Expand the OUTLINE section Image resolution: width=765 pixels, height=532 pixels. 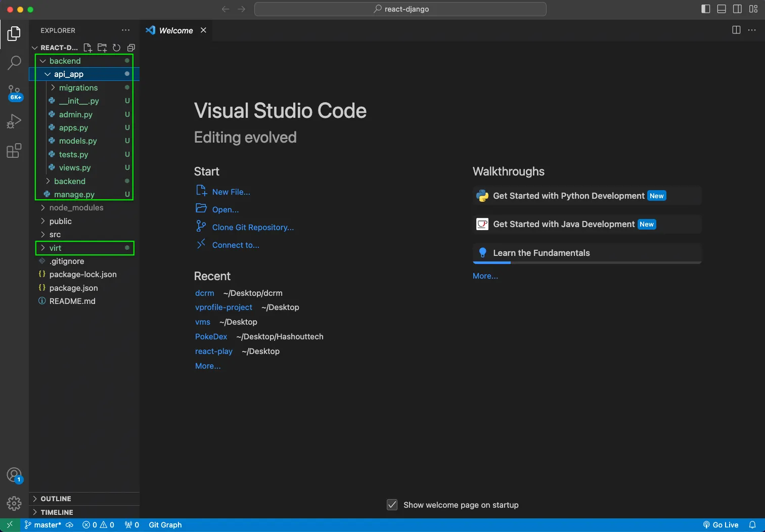coord(84,499)
